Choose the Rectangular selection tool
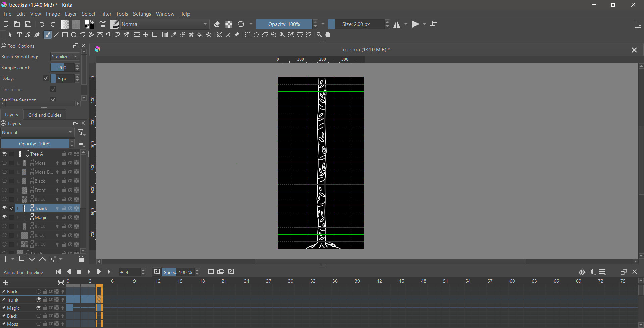 coord(248,35)
